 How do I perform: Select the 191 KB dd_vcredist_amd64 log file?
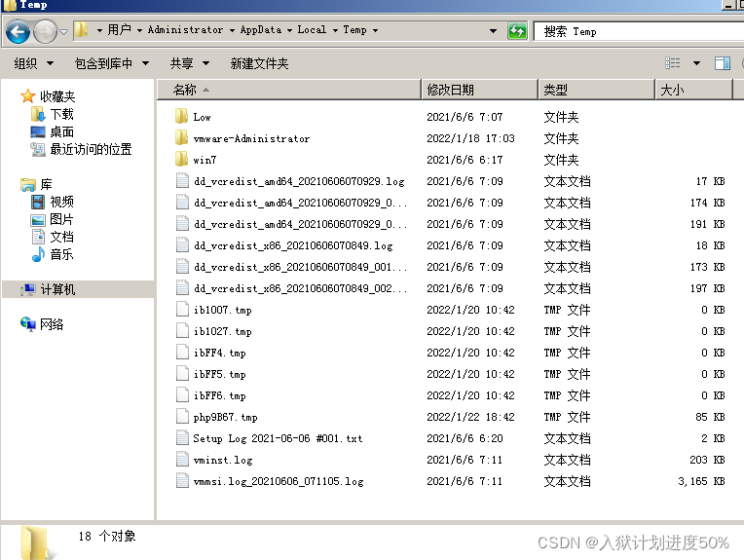[300, 224]
